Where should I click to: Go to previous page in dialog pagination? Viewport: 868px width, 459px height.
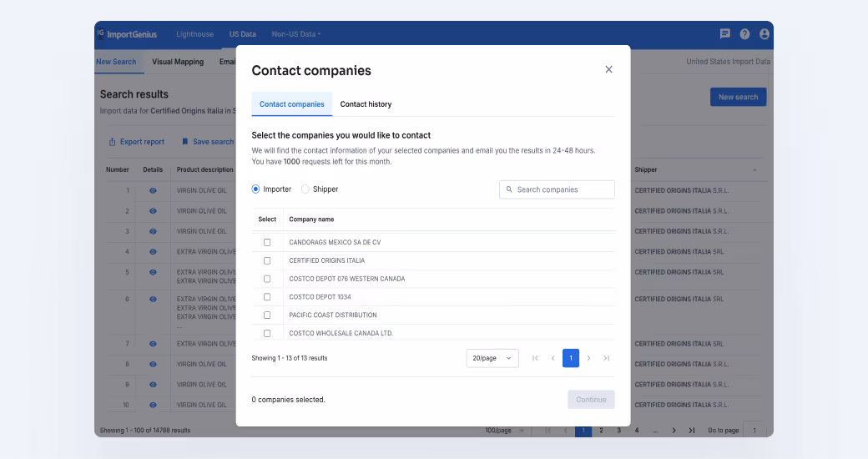coord(553,358)
